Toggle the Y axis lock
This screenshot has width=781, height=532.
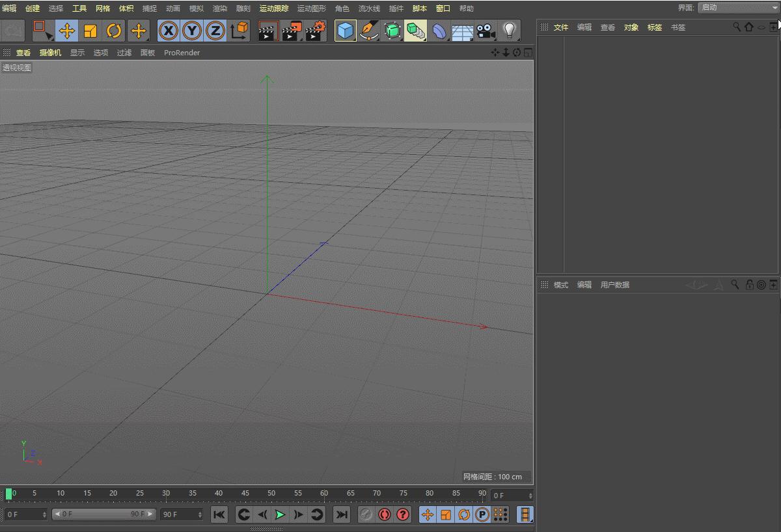(192, 31)
